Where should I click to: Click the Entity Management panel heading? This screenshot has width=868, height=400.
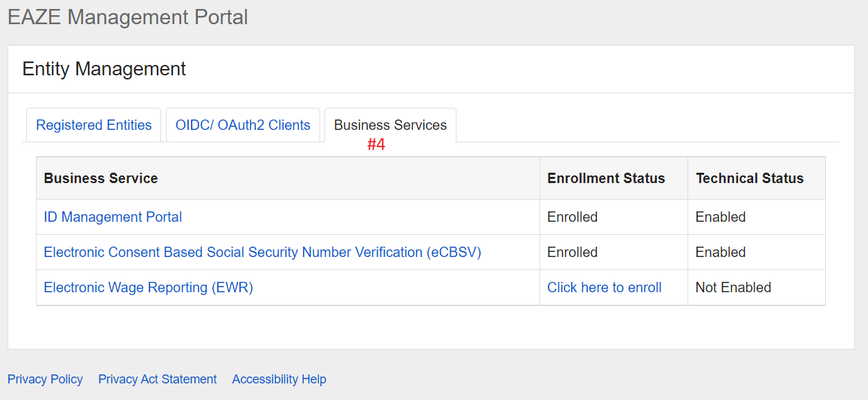click(104, 69)
